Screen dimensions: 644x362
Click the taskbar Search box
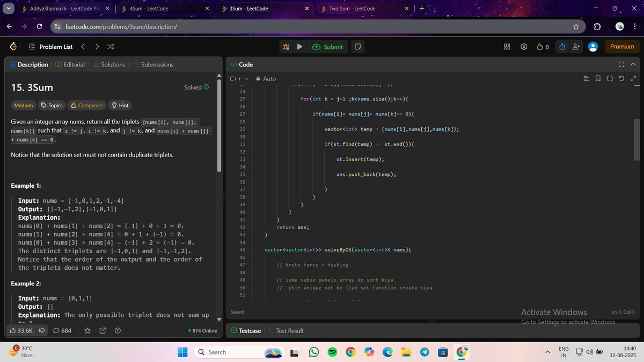[239, 352]
